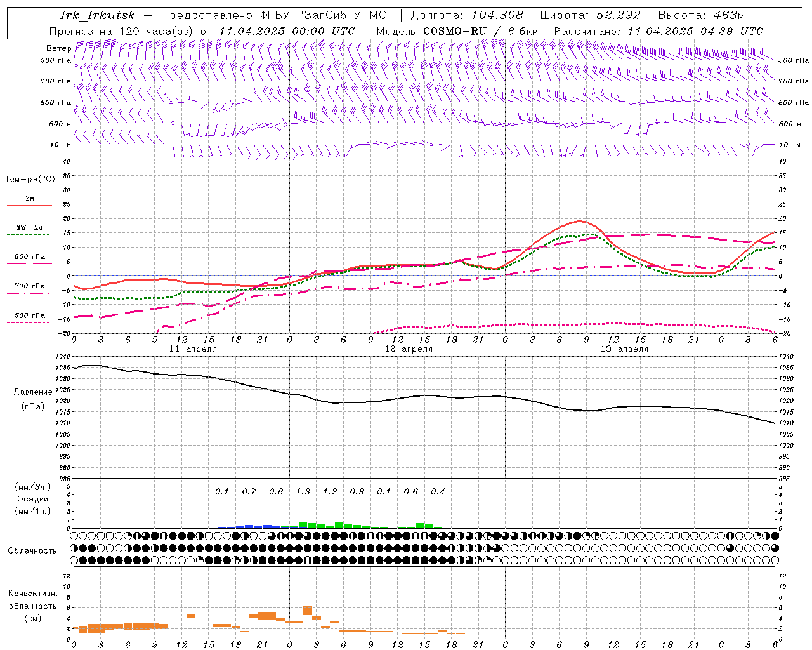The width and height of the screenshot is (812, 650).
Task: Click the 12 апреля date label
Action: (409, 349)
